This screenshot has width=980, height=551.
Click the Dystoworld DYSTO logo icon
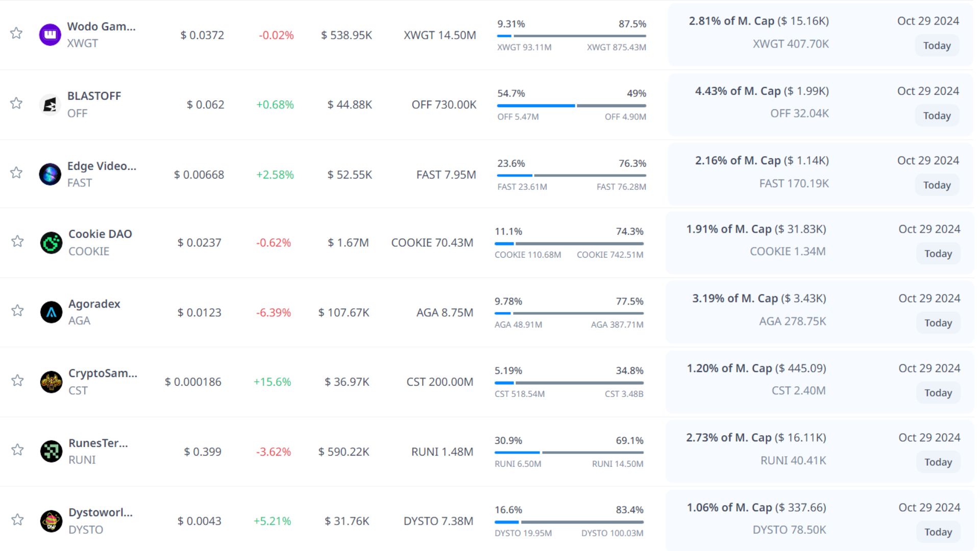51,521
